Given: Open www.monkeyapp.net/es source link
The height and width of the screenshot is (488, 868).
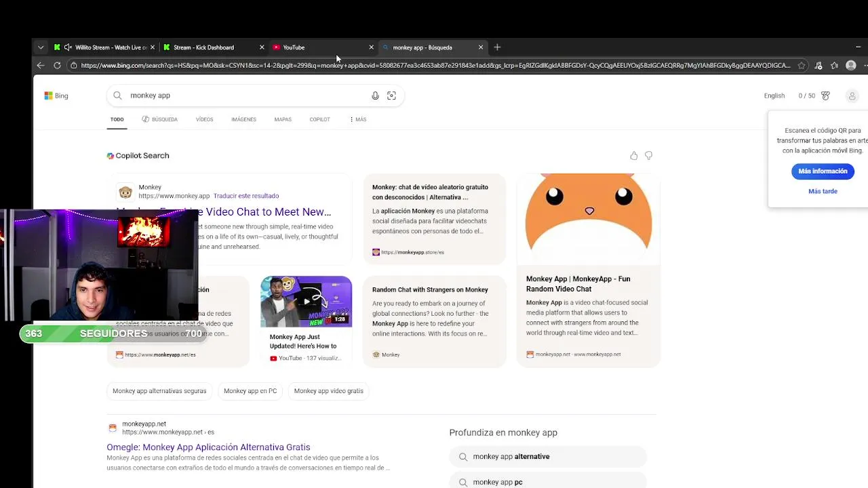Looking at the screenshot, I should click(156, 354).
